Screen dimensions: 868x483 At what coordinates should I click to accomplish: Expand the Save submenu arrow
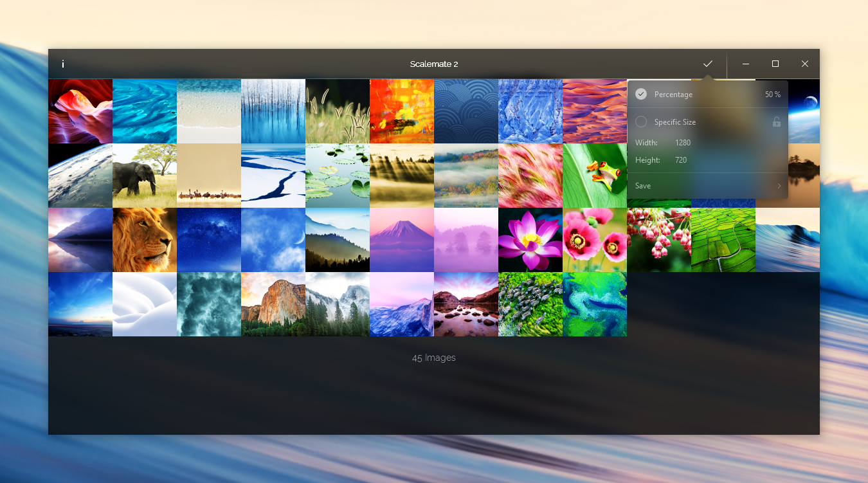(x=779, y=186)
